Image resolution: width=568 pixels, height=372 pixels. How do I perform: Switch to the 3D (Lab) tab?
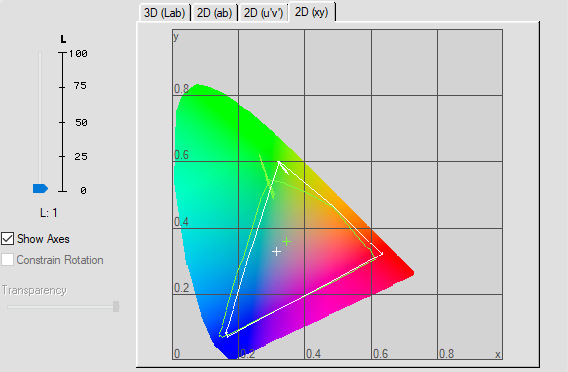[x=164, y=13]
